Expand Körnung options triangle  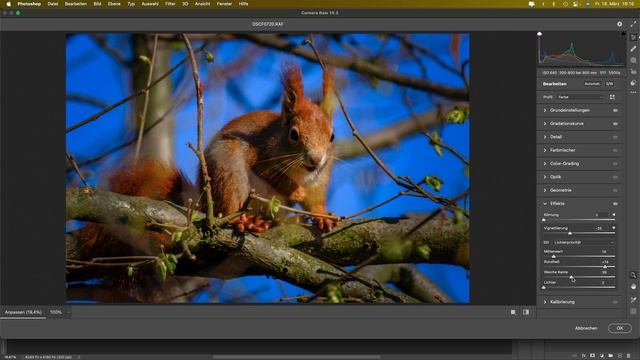613,215
